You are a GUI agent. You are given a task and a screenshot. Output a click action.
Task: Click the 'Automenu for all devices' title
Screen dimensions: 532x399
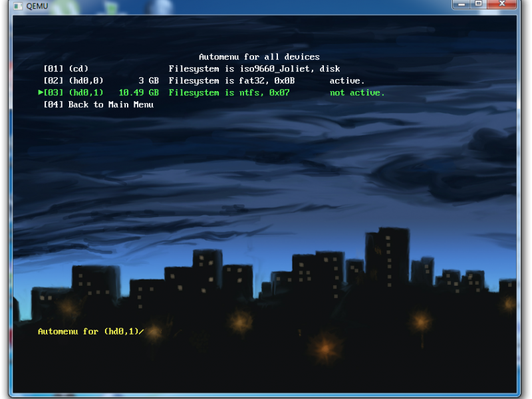[259, 57]
